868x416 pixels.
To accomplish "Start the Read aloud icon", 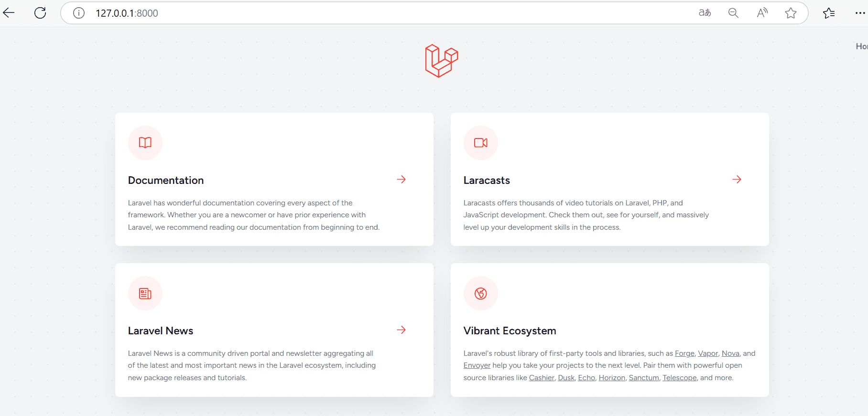I will pyautogui.click(x=762, y=13).
